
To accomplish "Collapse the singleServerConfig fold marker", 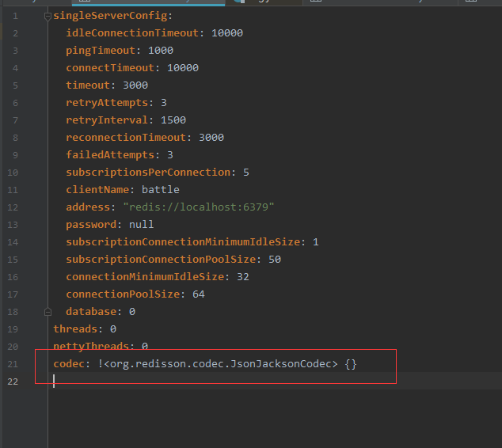I will coord(48,16).
